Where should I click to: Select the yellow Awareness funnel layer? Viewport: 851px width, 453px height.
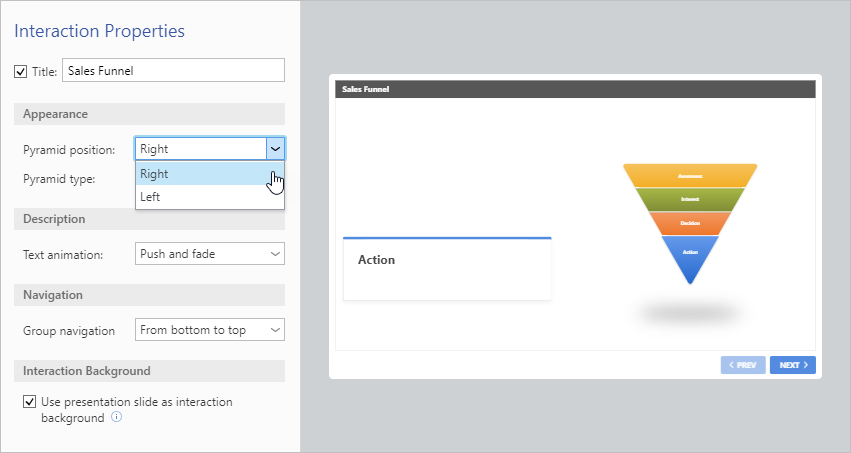[x=690, y=175]
